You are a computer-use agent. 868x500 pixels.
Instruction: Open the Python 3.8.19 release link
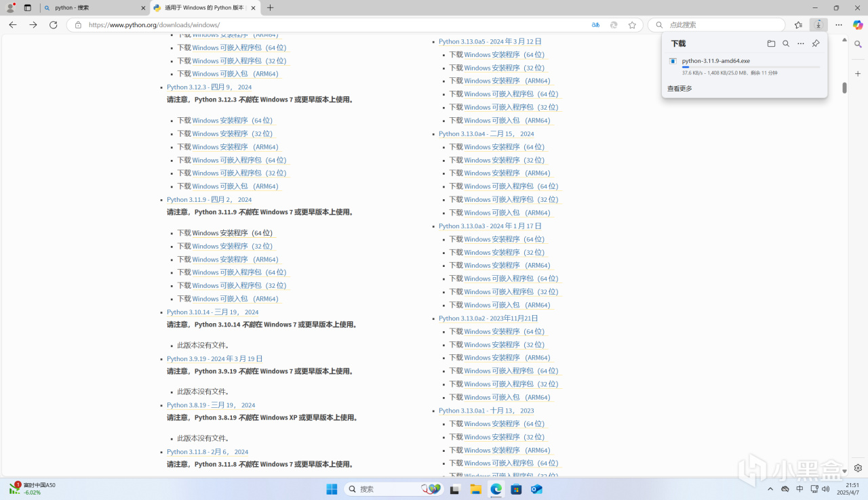point(211,405)
